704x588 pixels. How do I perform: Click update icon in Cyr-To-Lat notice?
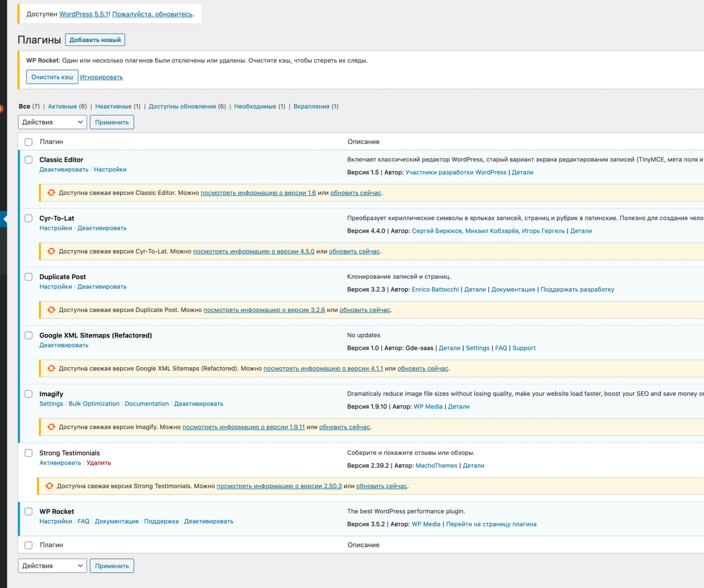pos(51,251)
